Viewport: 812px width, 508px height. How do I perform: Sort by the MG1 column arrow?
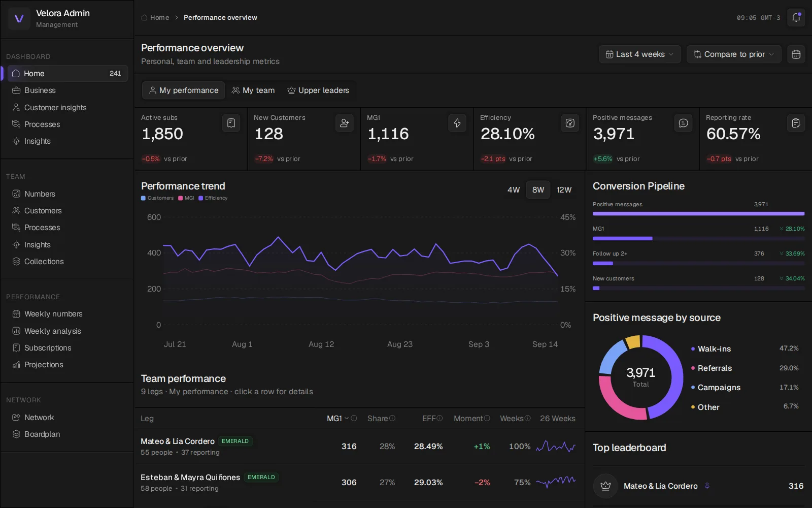[x=347, y=418]
